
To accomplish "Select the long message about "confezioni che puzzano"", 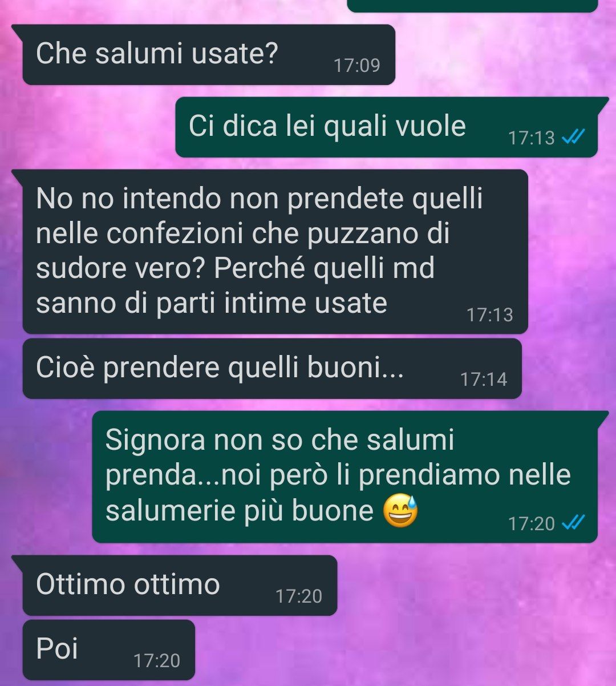I will click(x=275, y=251).
